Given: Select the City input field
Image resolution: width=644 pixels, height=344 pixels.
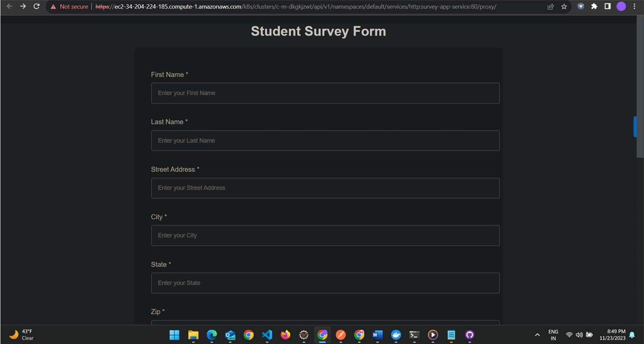Looking at the screenshot, I should (x=325, y=236).
